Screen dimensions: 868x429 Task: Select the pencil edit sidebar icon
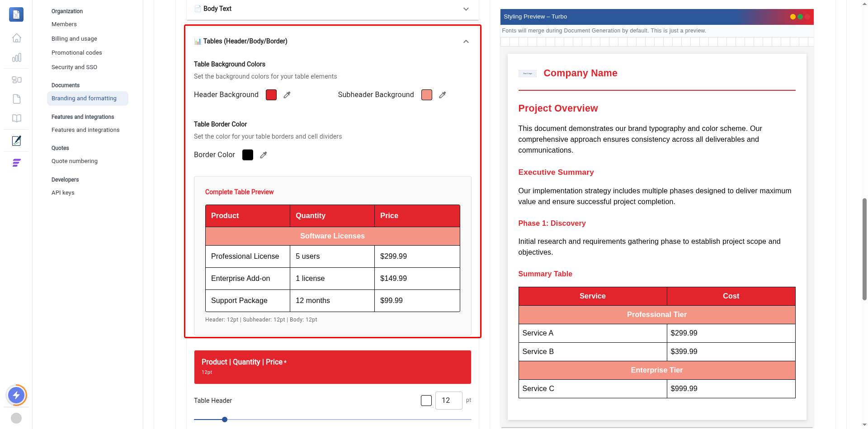coord(17,141)
